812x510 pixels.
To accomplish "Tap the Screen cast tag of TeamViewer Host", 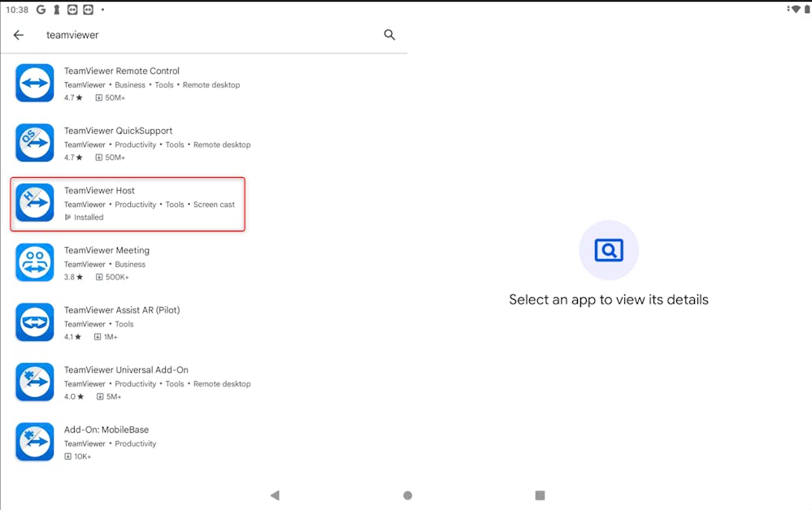I will [214, 205].
